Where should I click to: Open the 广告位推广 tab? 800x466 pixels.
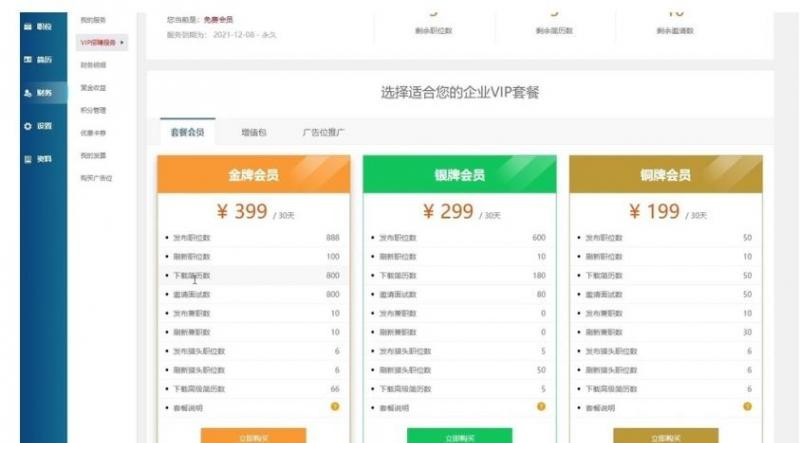pos(324,132)
